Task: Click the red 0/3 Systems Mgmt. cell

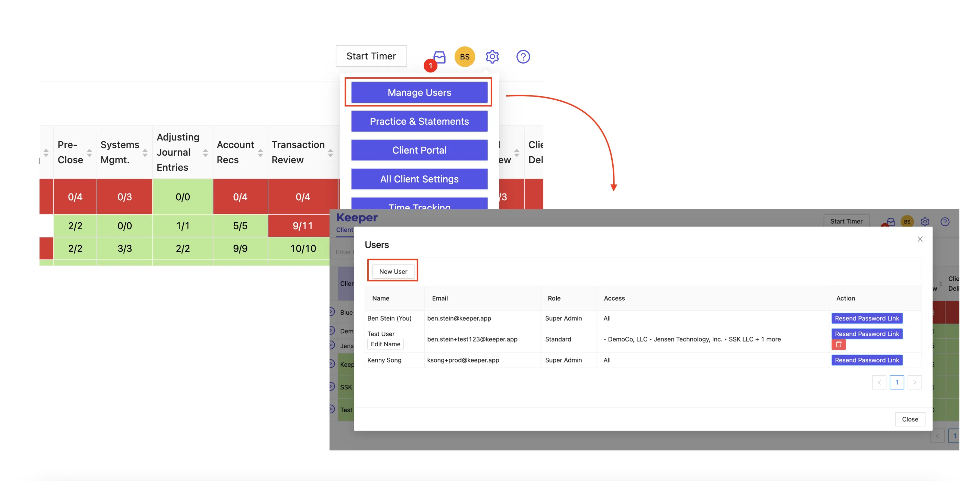Action: (x=124, y=197)
